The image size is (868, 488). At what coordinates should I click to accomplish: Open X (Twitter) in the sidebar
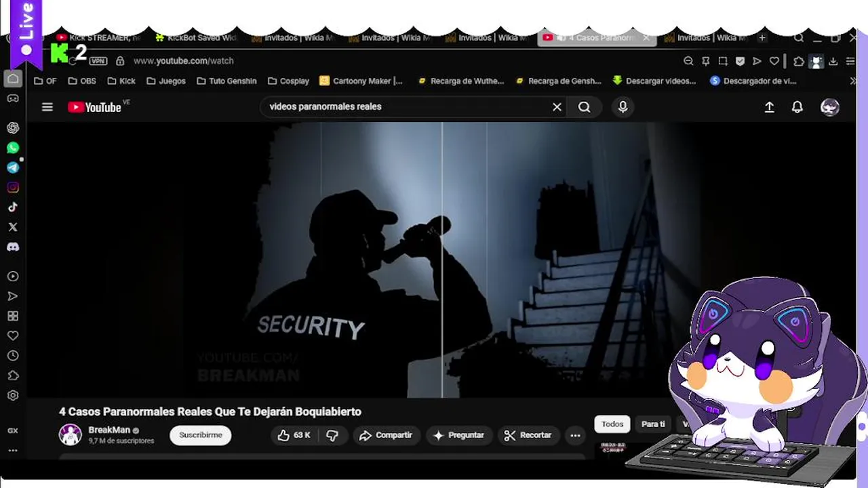(x=13, y=227)
